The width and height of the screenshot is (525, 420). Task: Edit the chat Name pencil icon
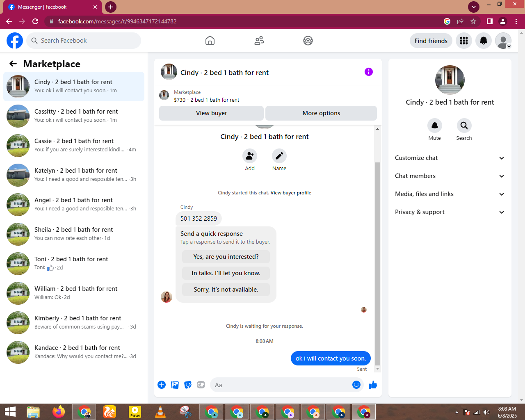pos(279,156)
